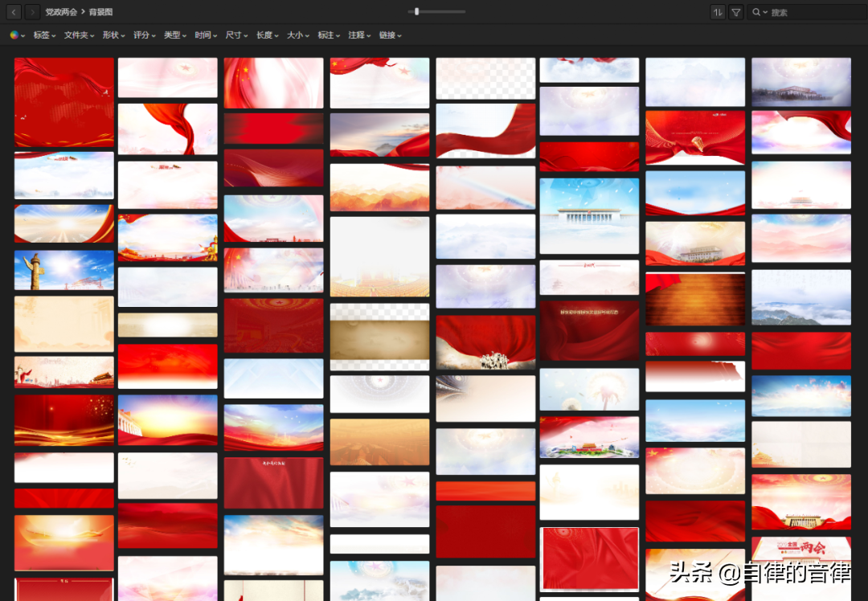Open the search magnifier scope dropdown
Image resolution: width=868 pixels, height=601 pixels.
pos(759,11)
